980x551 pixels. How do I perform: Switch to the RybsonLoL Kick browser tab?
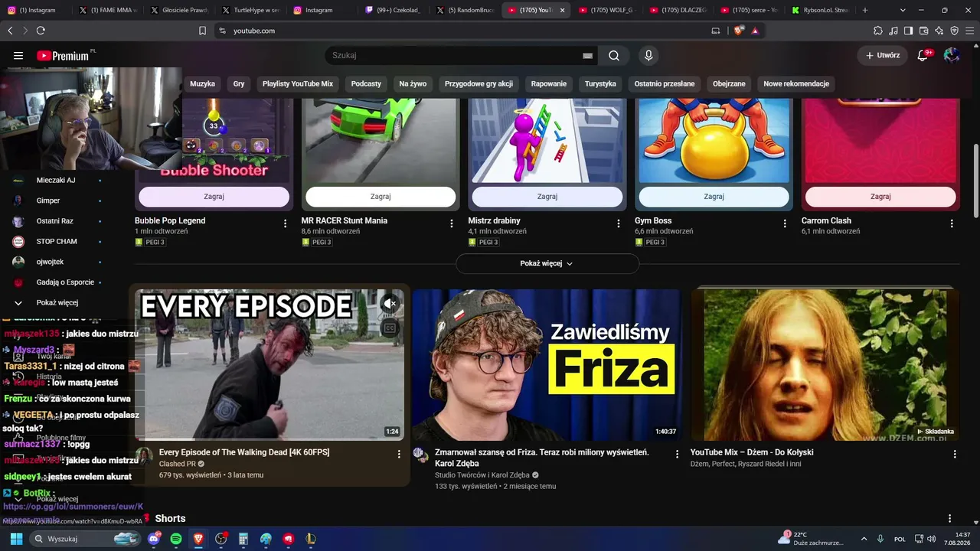click(820, 10)
